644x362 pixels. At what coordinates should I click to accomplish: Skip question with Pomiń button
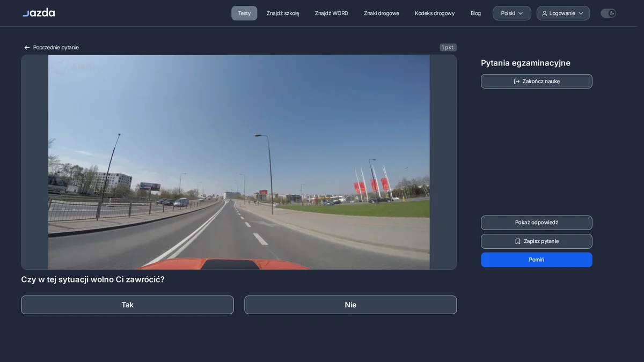pos(537,260)
